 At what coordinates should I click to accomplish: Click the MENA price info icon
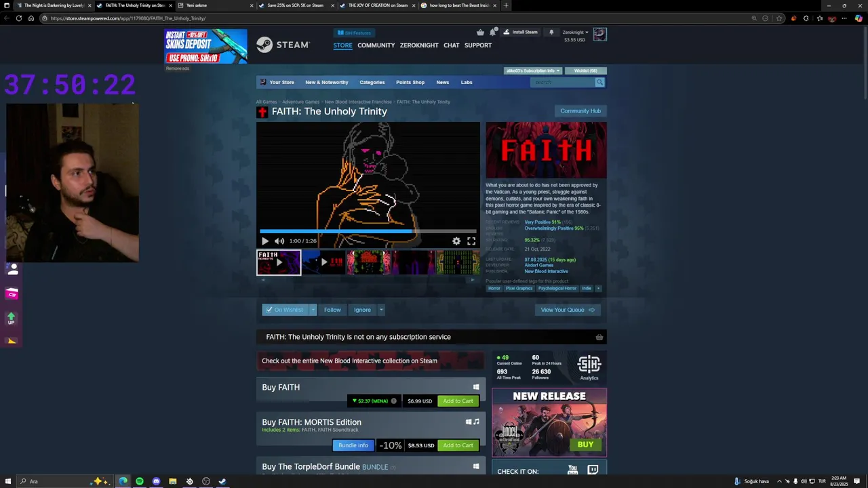(x=393, y=401)
